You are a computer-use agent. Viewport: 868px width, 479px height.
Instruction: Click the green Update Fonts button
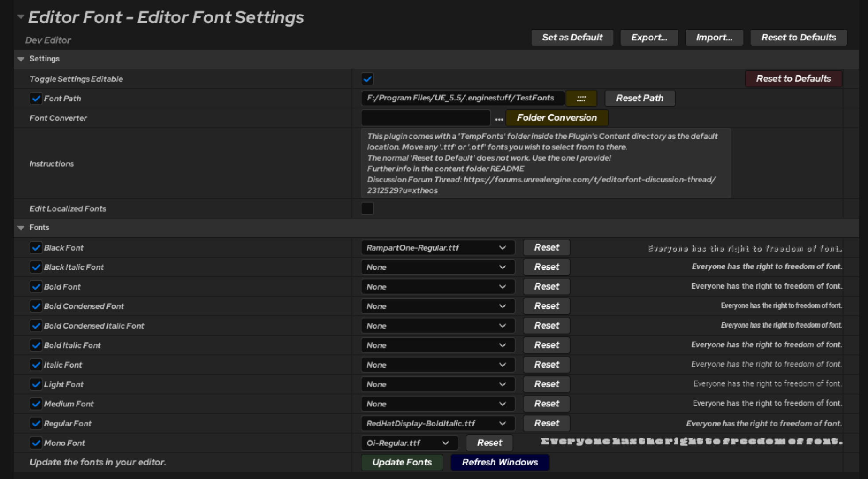[402, 462]
